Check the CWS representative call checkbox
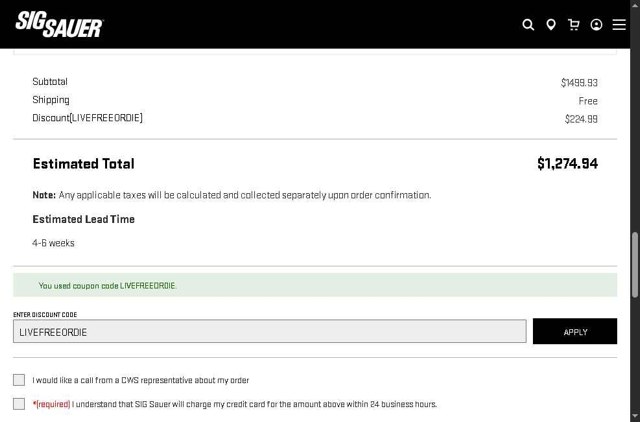This screenshot has height=422, width=640. coord(19,380)
